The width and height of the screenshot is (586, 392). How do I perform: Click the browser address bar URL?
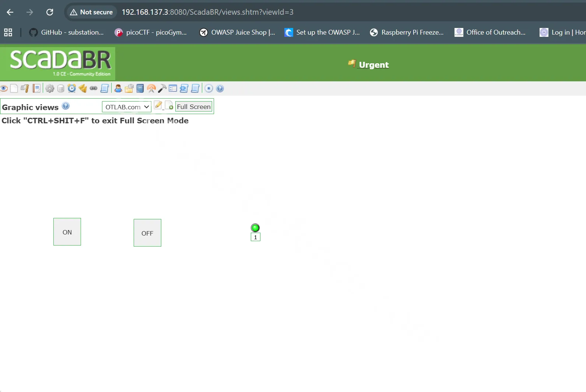(208, 12)
